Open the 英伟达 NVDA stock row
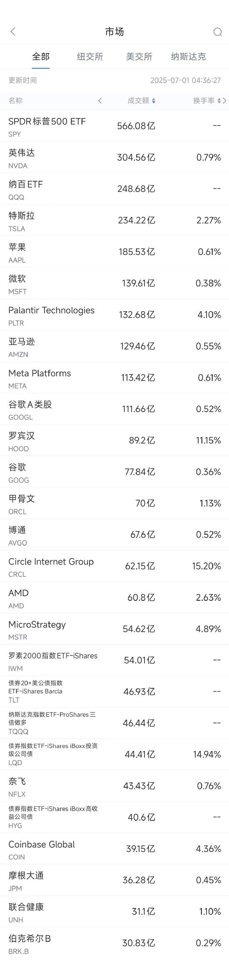The image size is (229, 980). click(x=114, y=157)
